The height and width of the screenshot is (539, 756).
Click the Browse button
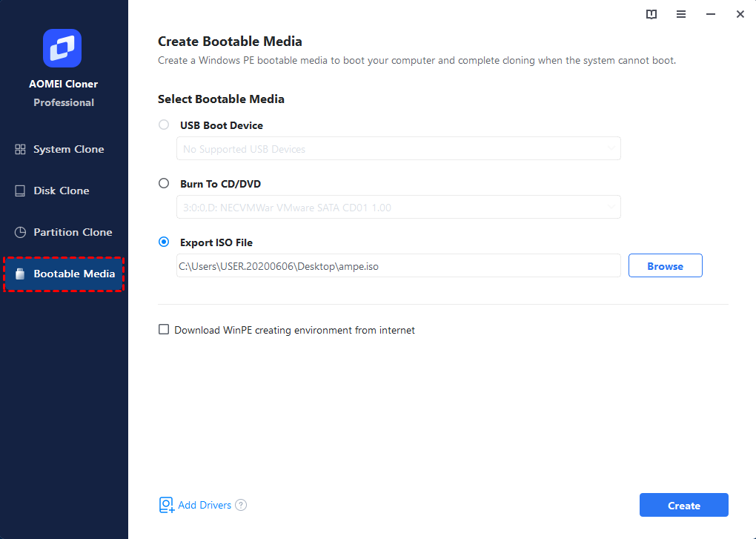666,265
